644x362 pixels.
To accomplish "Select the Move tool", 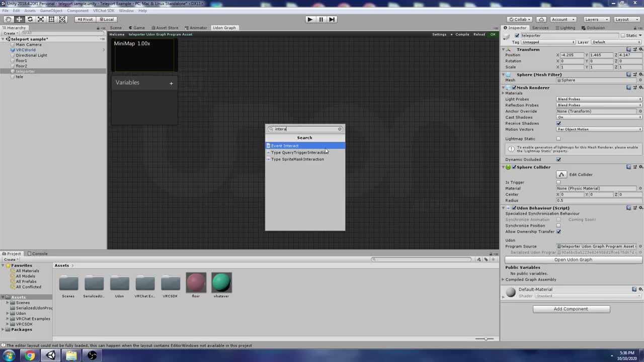I will (x=19, y=19).
